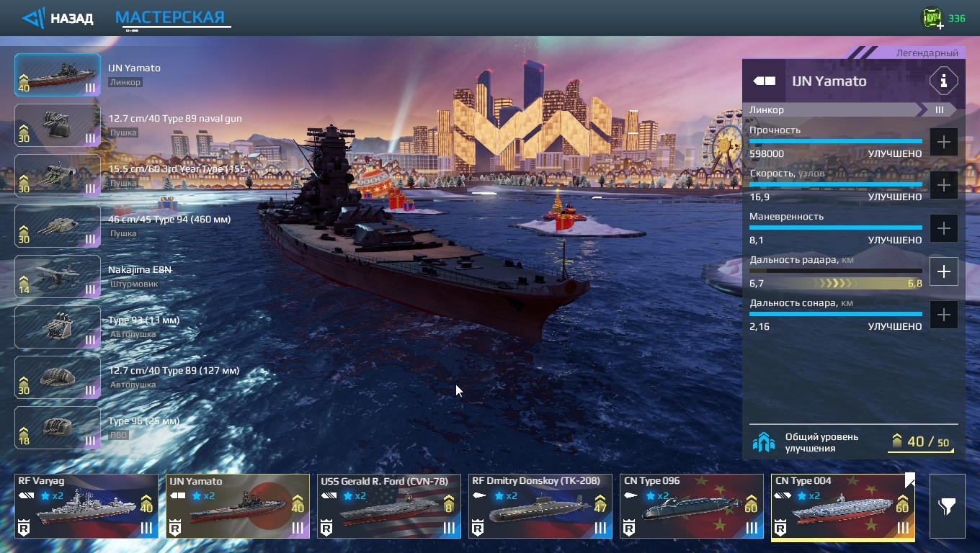The height and width of the screenshot is (553, 980).
Task: Select the RF Varyag ship card
Action: pos(86,506)
